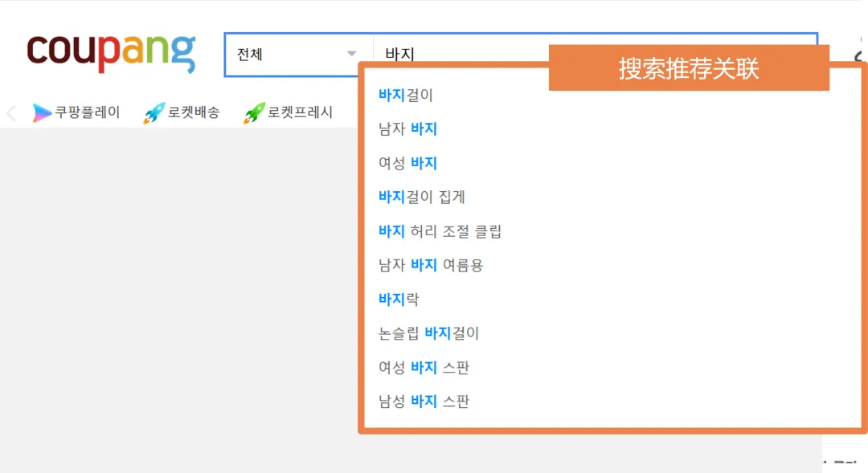
Task: Open the 쿠팡플레이 link
Action: [x=87, y=113]
